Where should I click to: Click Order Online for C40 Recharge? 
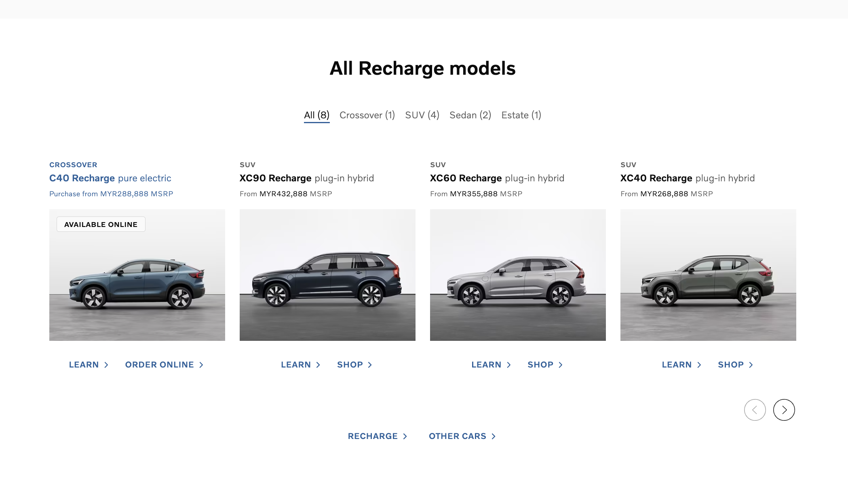(164, 365)
